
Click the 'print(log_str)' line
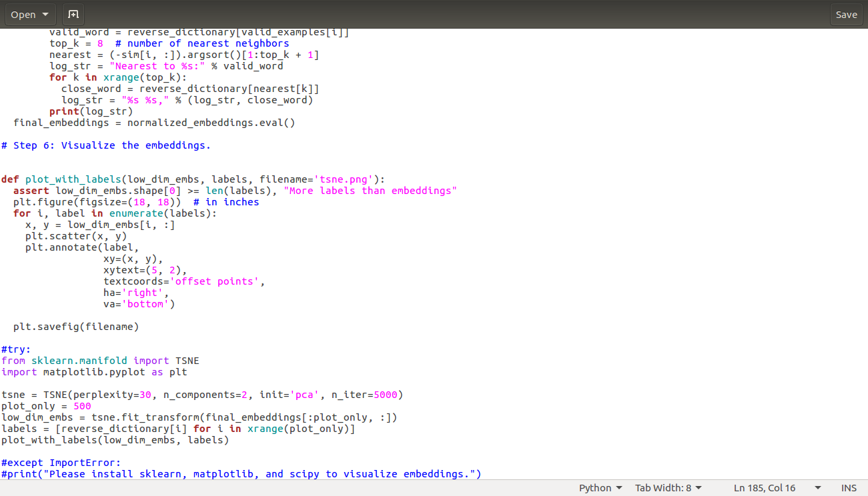91,111
